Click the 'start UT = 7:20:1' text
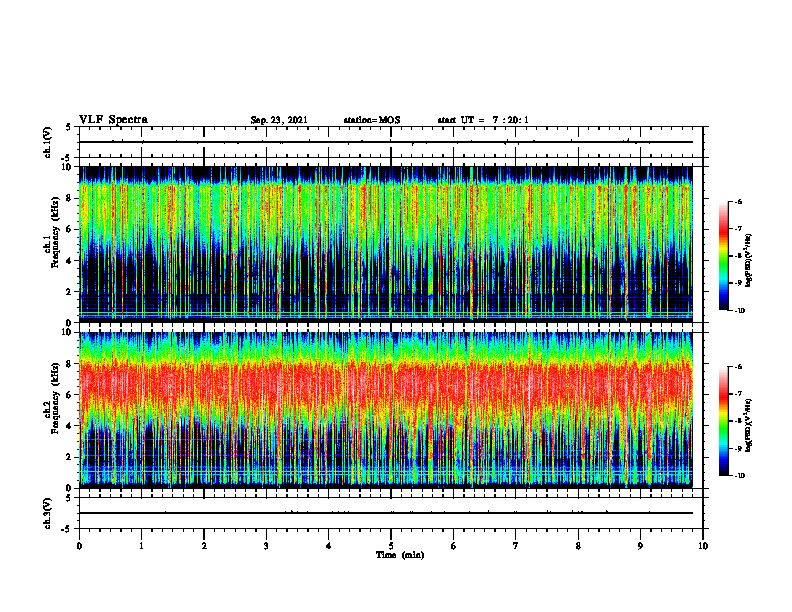 click(483, 120)
